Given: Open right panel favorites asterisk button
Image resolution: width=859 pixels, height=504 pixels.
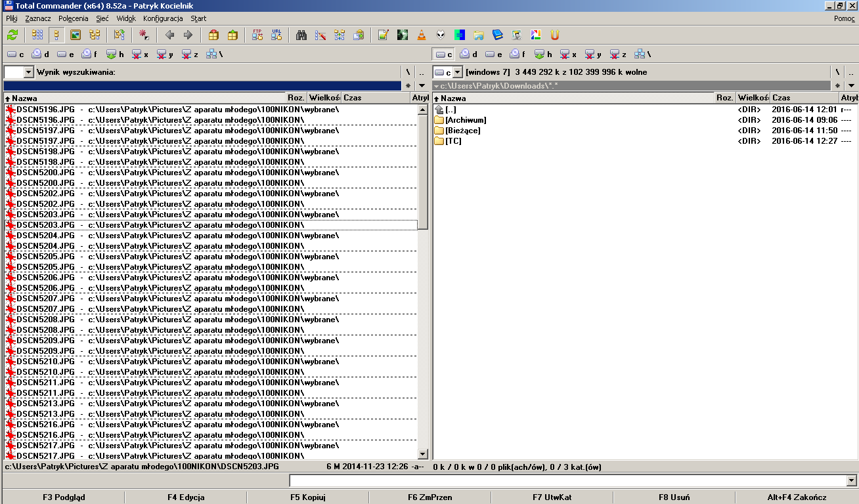Looking at the screenshot, I should point(837,86).
